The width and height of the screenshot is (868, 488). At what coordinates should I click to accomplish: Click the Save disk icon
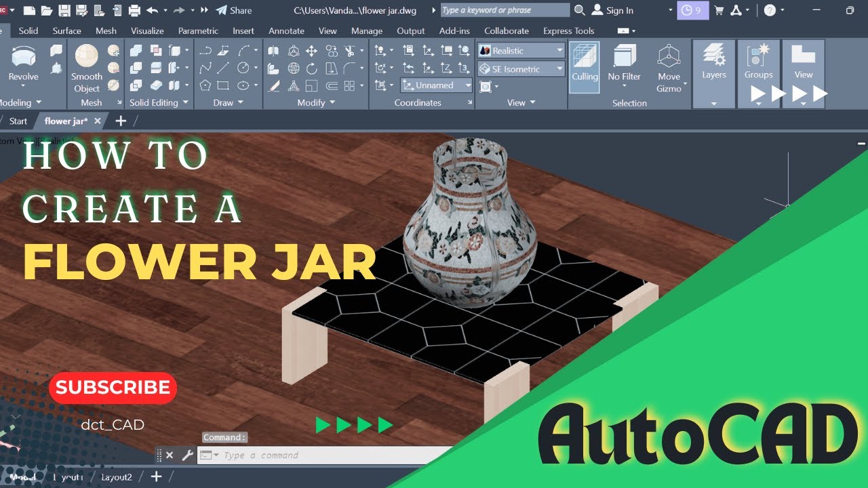(x=64, y=10)
